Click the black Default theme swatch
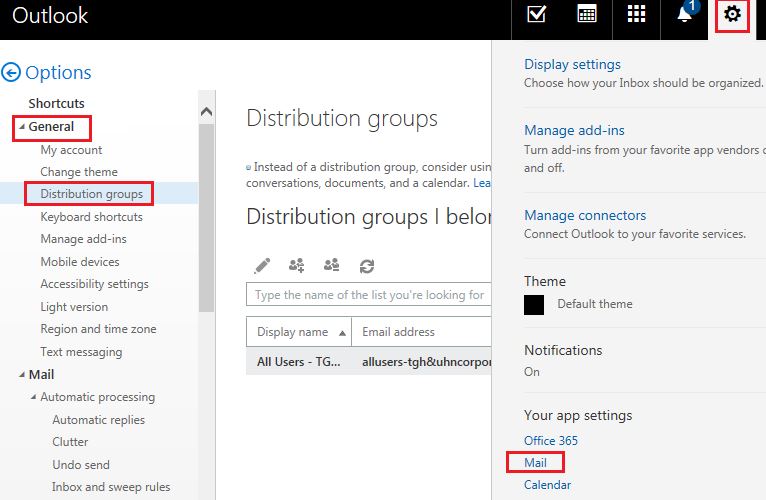Viewport: 766px width, 500px height. coord(534,304)
